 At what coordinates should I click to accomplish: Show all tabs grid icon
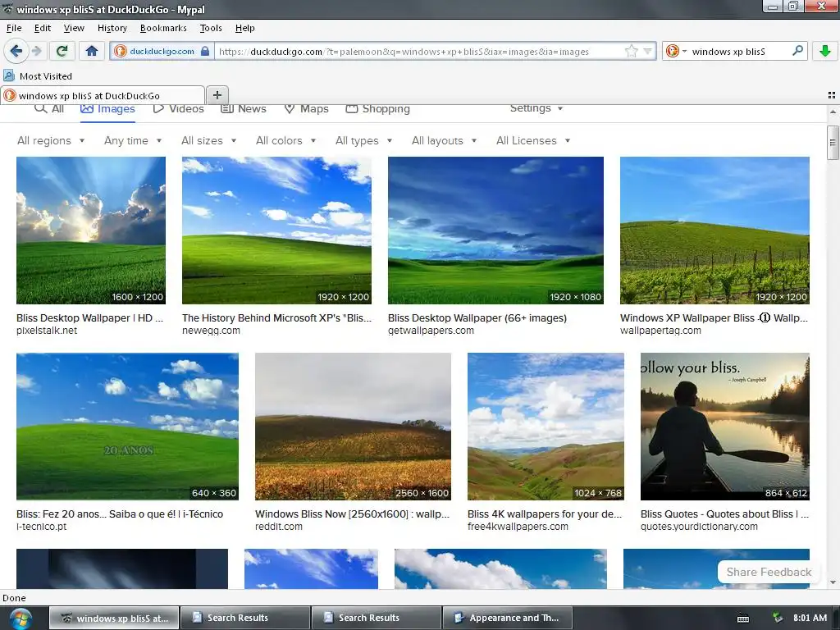tap(832, 95)
